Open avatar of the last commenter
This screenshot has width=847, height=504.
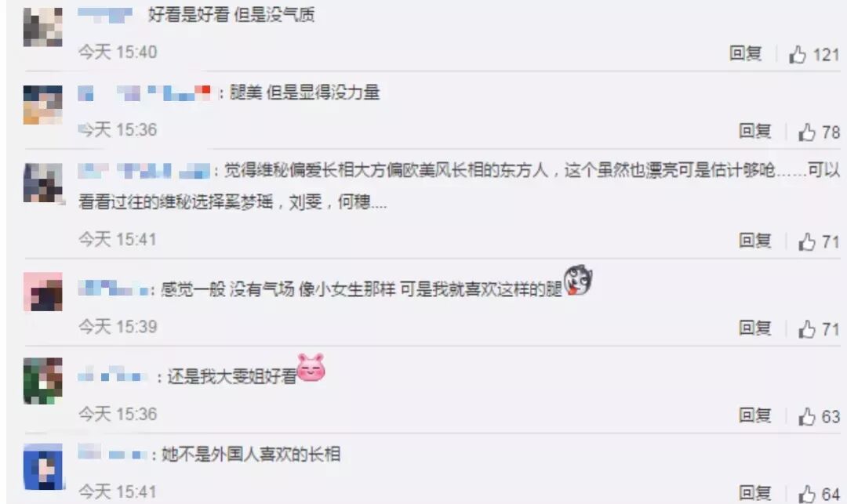pos(44,466)
